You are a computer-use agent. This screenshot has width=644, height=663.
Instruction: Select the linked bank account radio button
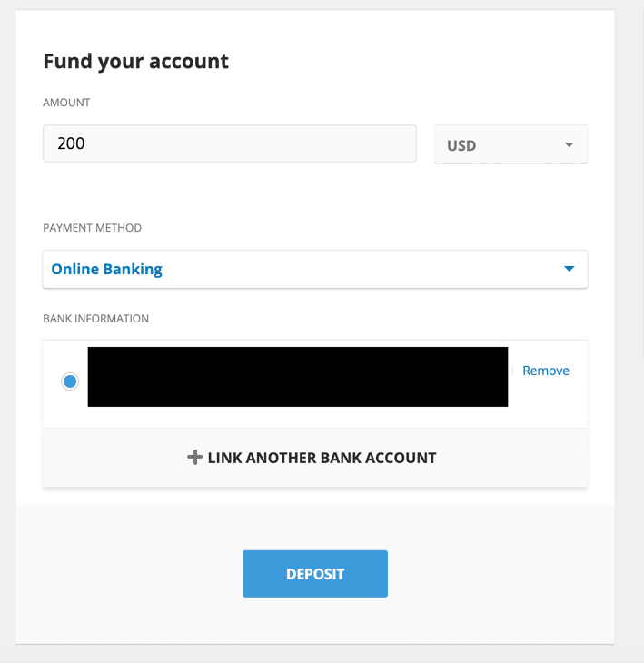(70, 381)
